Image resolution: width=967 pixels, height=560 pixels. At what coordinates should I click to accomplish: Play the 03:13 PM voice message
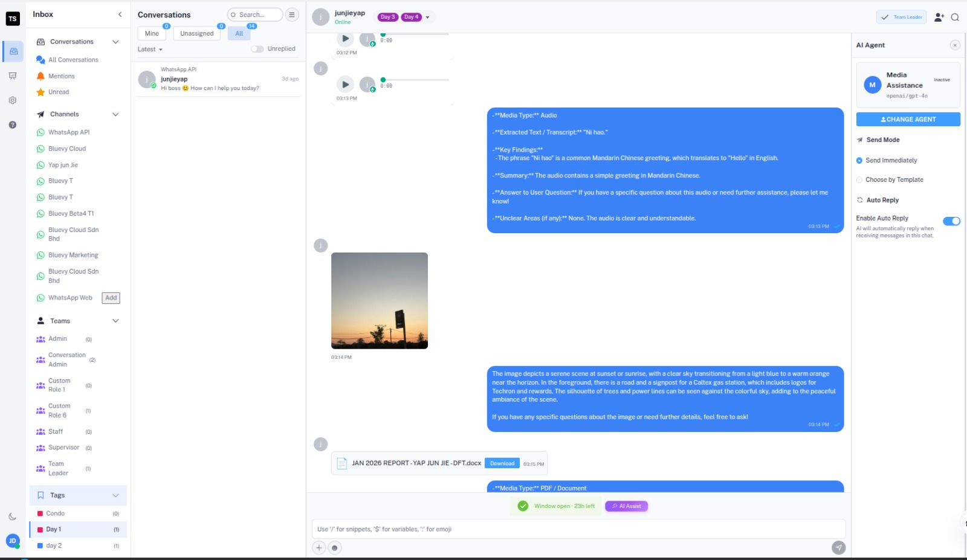[x=345, y=84]
